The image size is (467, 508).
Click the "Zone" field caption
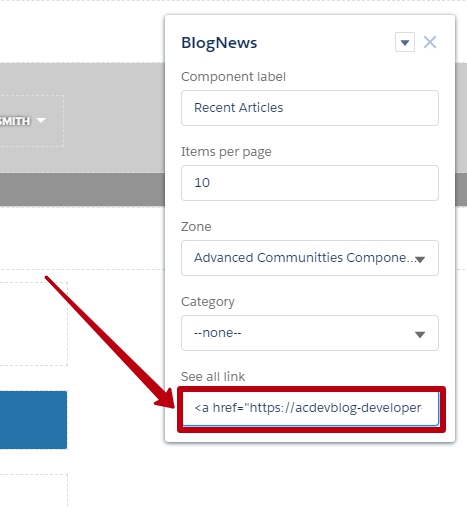[196, 227]
